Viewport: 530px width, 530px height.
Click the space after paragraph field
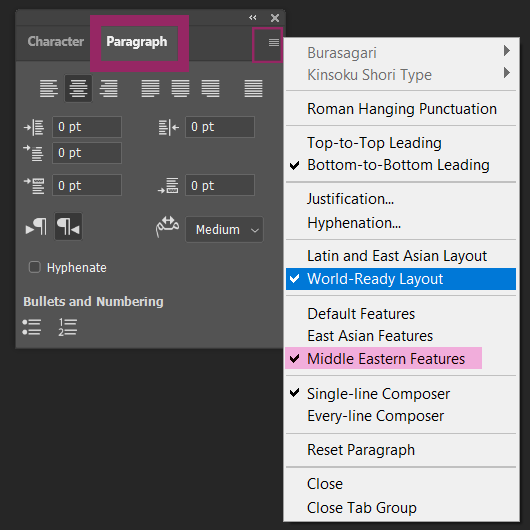point(220,185)
